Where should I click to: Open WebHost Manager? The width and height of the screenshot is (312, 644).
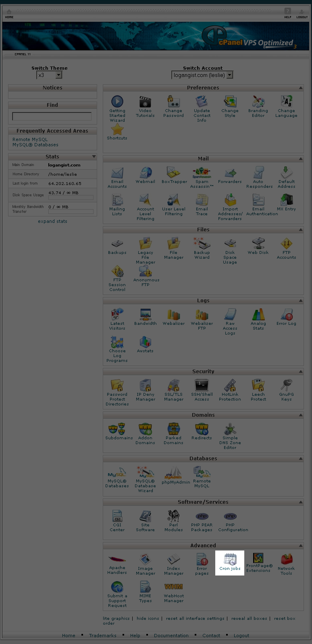pyautogui.click(x=173, y=592)
